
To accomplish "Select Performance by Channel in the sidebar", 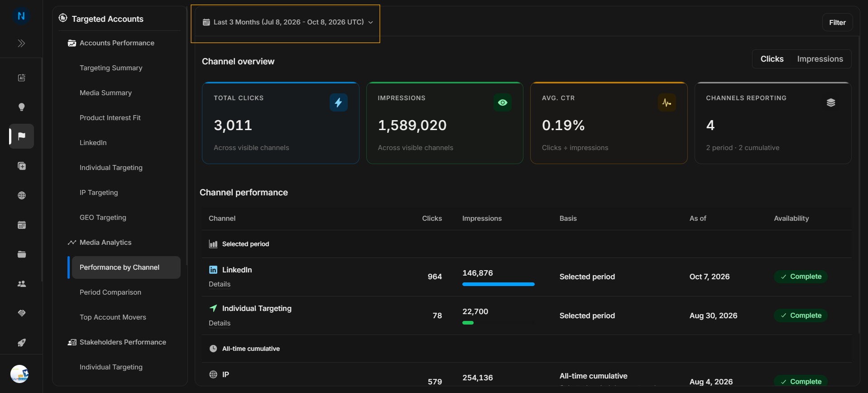I will (126, 267).
